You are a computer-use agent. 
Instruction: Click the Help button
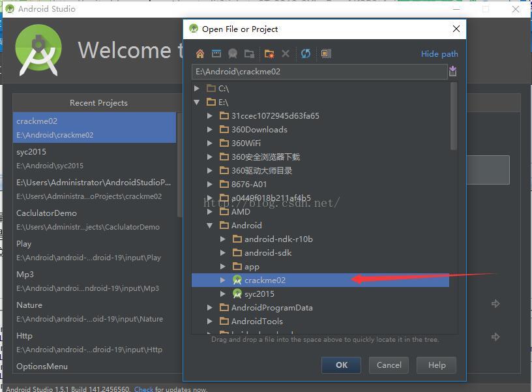pos(436,365)
